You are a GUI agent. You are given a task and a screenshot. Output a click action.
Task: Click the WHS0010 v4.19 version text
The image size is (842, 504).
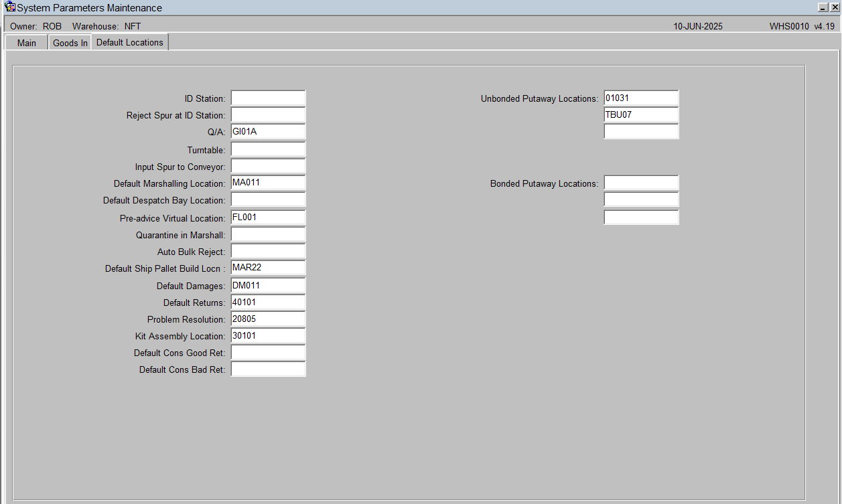(802, 26)
